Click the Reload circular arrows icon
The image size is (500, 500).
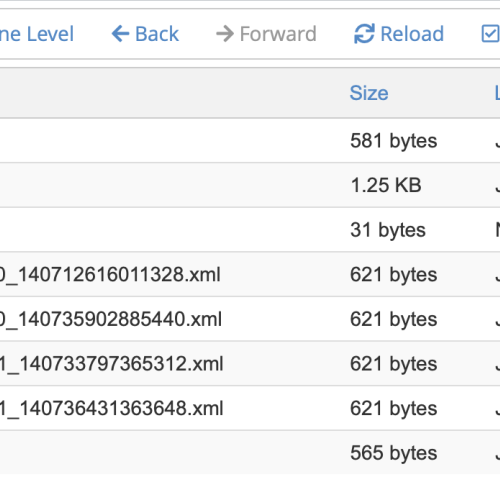coord(364,34)
